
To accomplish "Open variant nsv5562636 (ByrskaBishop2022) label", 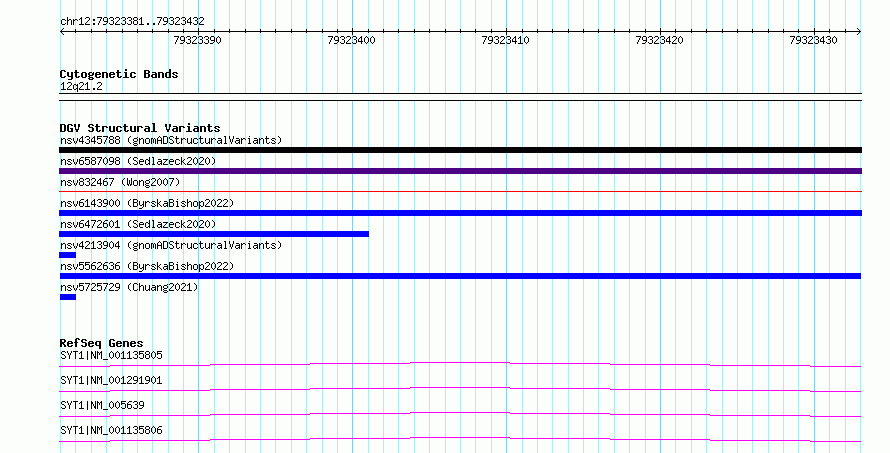I will 146,266.
